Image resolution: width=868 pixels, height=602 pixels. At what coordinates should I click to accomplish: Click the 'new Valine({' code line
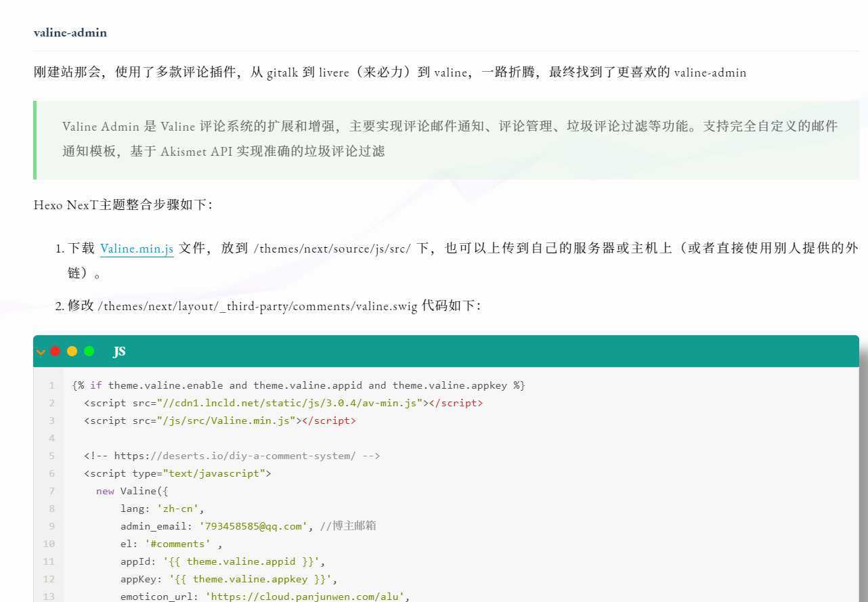pyautogui.click(x=132, y=491)
